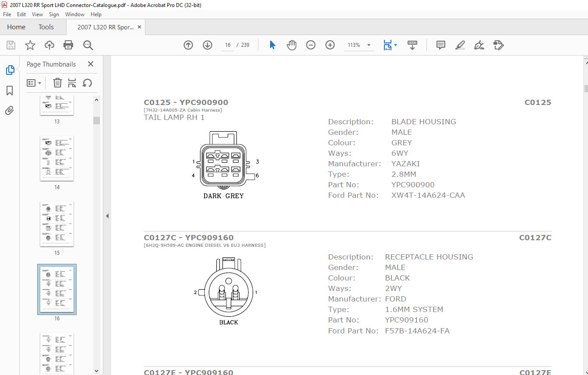
Task: Open the Window menu
Action: (75, 14)
